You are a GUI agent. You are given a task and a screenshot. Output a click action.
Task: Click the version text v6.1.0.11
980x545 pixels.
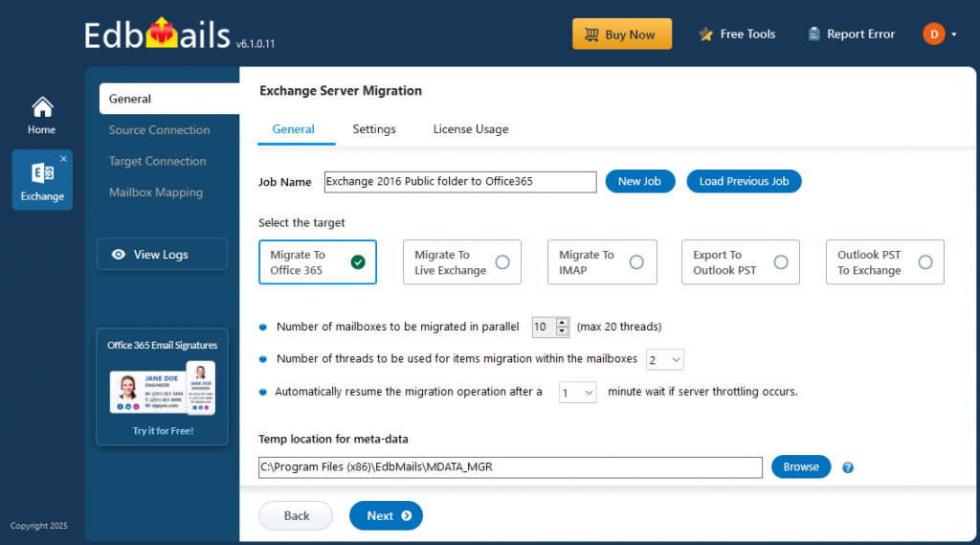click(x=255, y=44)
